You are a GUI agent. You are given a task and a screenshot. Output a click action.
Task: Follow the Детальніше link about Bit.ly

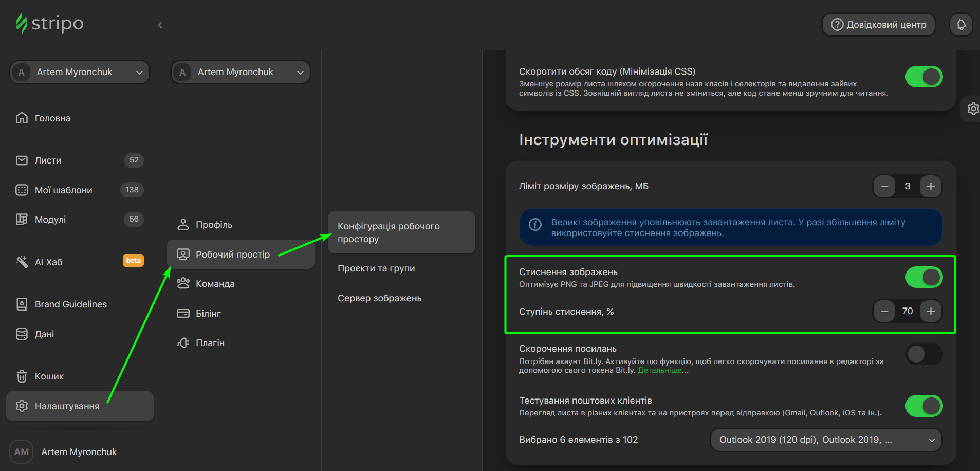(x=659, y=370)
